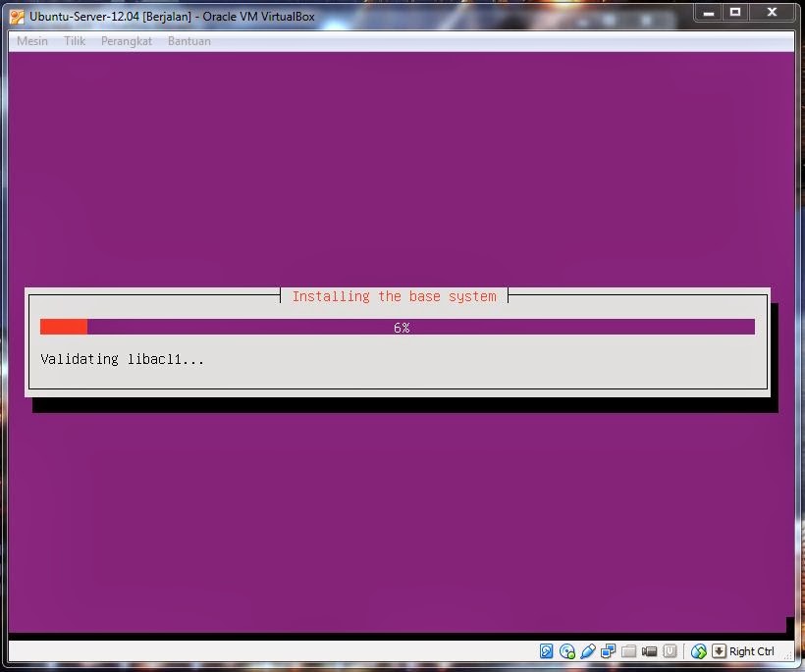Click the hard disk activity icon
The width and height of the screenshot is (805, 672).
(x=546, y=651)
